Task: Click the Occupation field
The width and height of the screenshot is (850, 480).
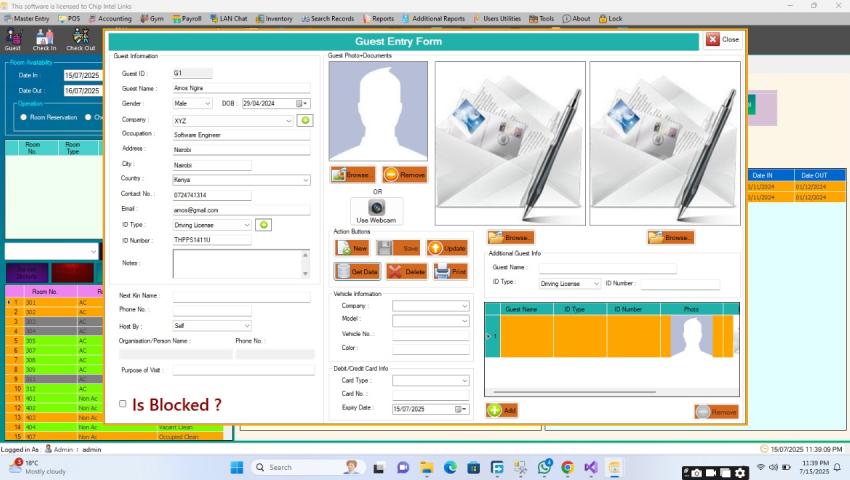Action: coord(241,135)
